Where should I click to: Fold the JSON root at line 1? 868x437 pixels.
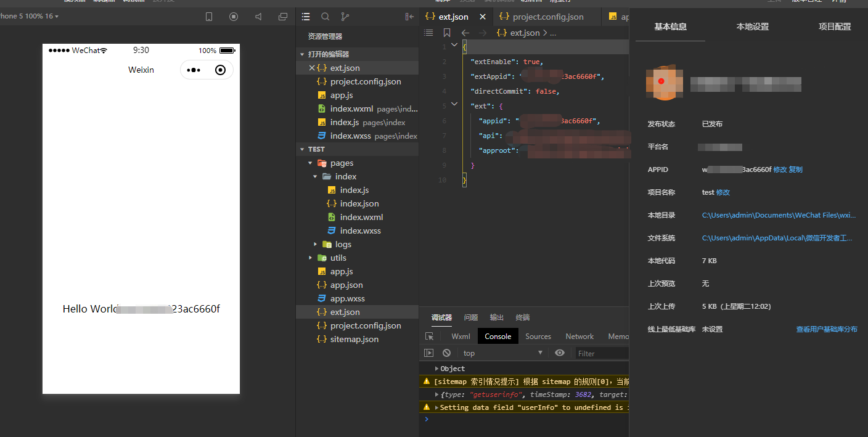454,45
